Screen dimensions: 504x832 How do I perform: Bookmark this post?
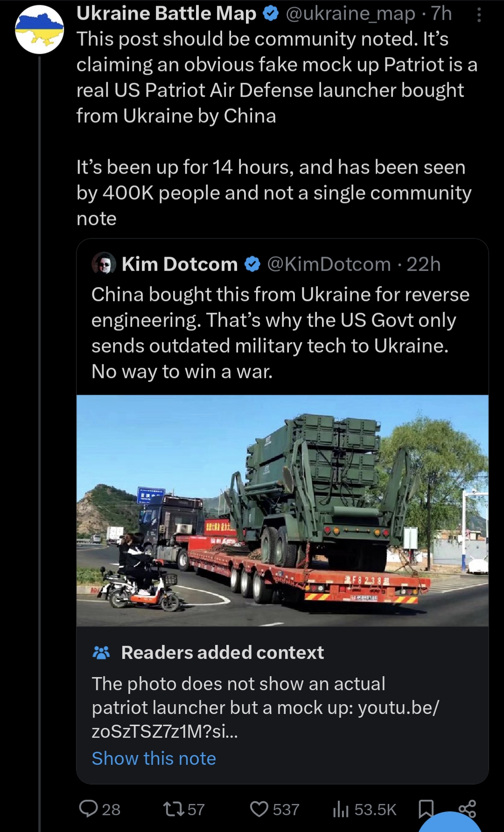coord(426,809)
